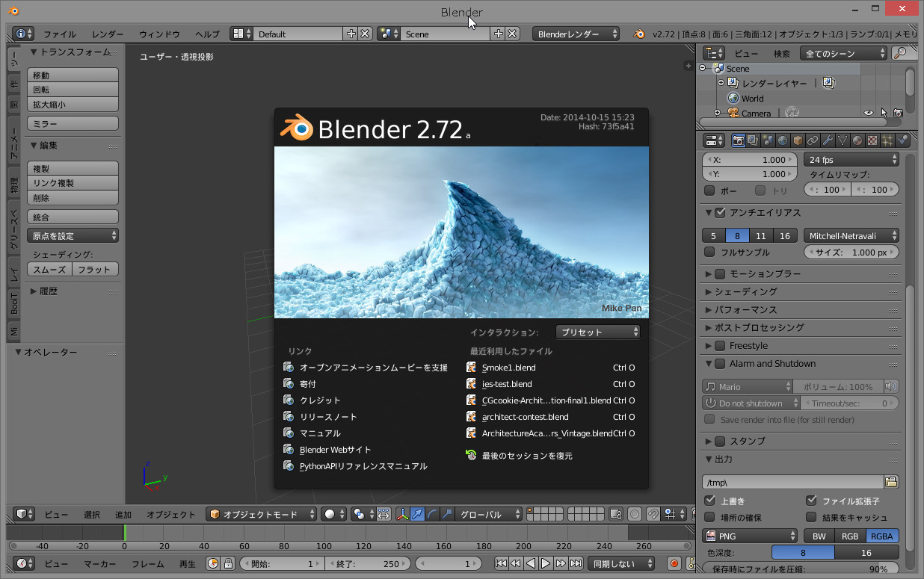Enable the モーションブラー checkbox

(720, 274)
